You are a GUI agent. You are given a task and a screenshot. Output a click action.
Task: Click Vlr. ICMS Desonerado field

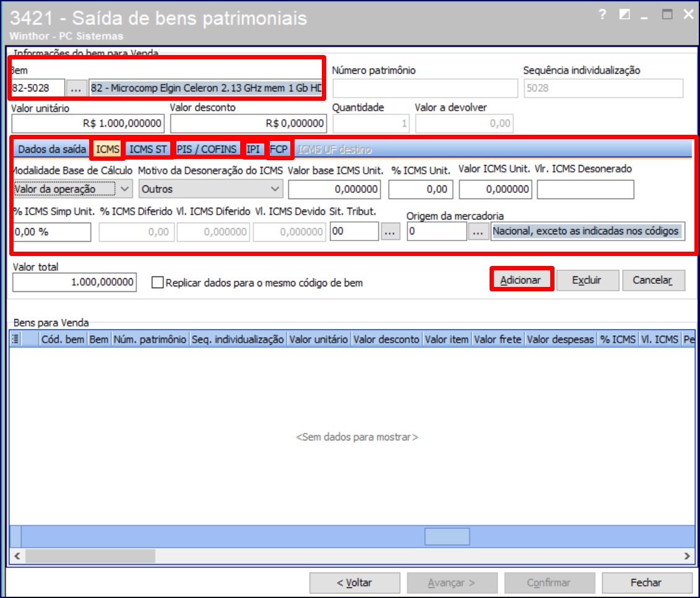[585, 189]
